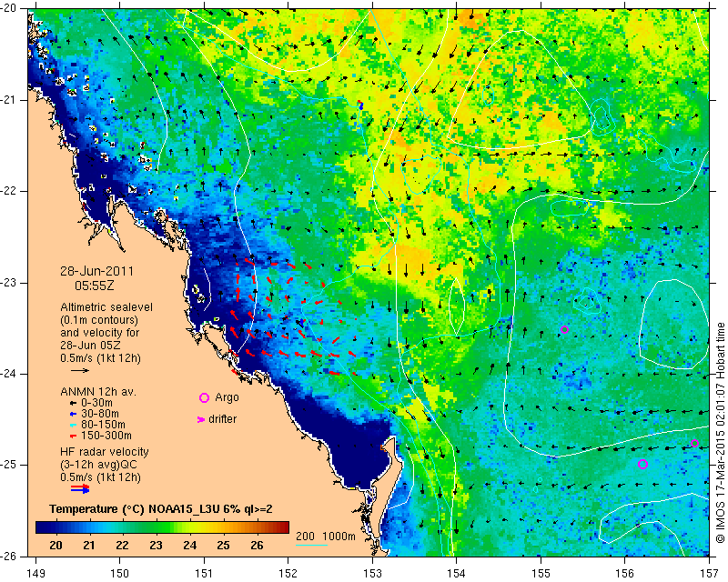Click the longitude axis label '149'
This screenshot has width=728, height=582.
(35, 574)
